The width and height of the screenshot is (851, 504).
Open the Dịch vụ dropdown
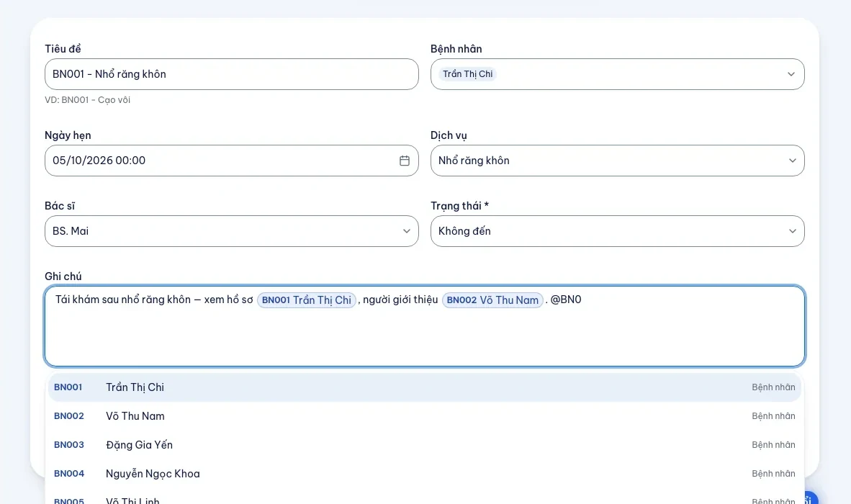point(617,161)
